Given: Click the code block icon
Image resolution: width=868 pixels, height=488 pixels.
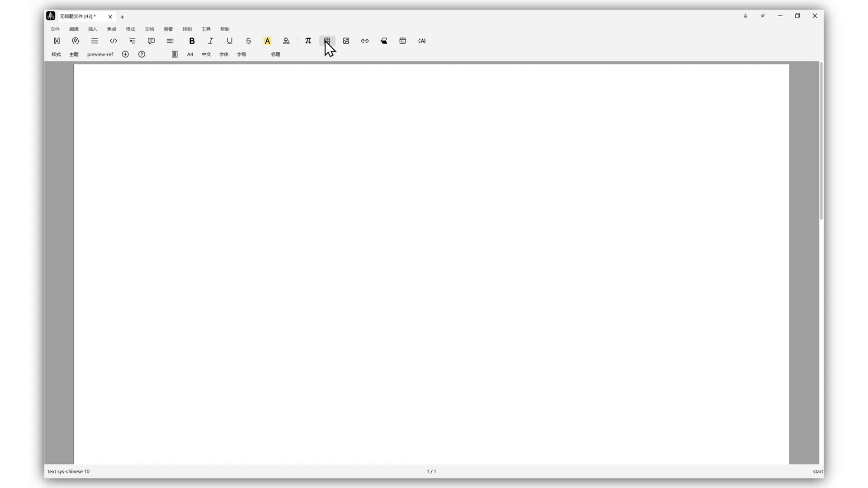Looking at the screenshot, I should tap(113, 41).
